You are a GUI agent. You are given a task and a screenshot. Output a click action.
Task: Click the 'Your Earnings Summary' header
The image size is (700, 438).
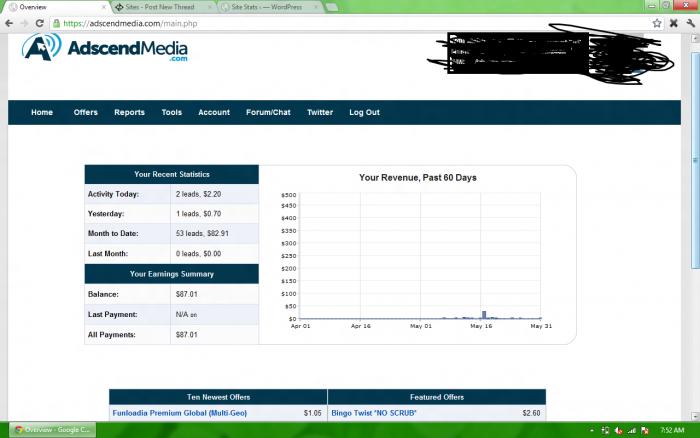(x=172, y=274)
